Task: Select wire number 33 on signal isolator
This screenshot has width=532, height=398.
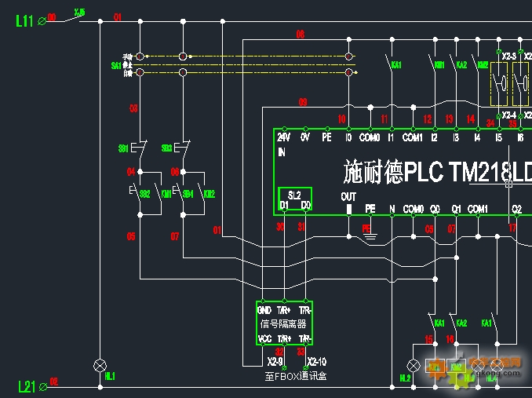Action: [301, 352]
